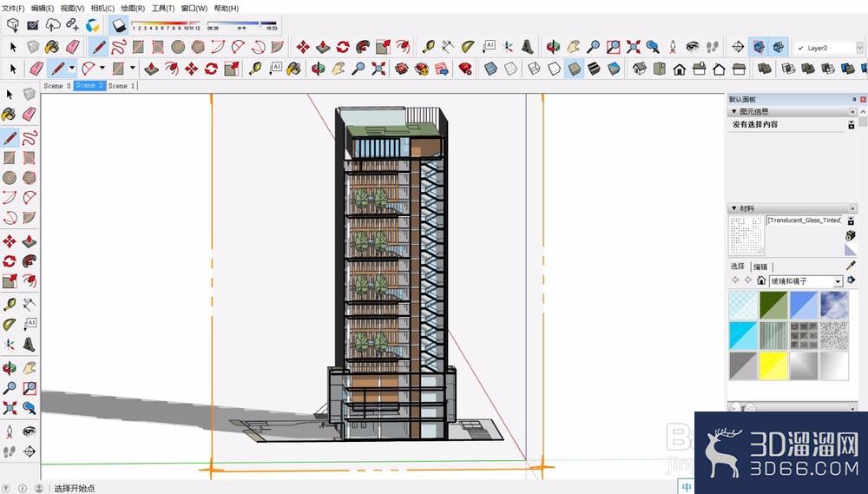Adjust the shadow date month slider

166,25
